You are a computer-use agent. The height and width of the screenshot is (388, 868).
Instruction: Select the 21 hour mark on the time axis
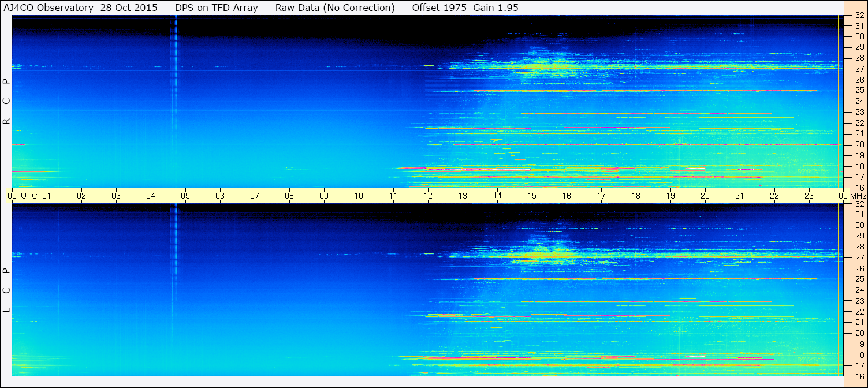pos(740,196)
